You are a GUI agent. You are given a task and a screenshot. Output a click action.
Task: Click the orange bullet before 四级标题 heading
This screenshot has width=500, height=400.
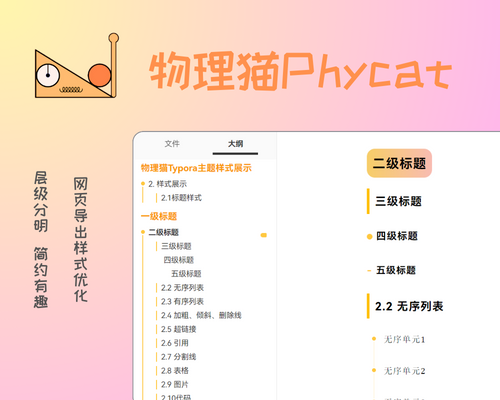point(369,237)
